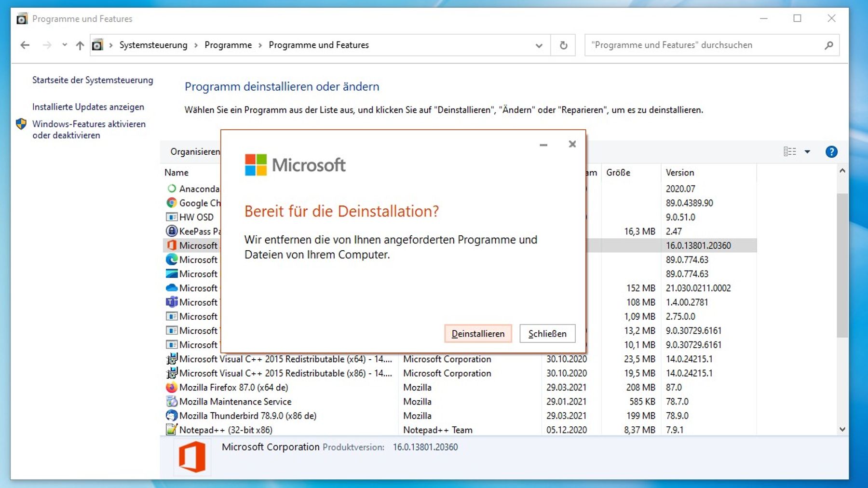Click the Notepad++ icon
This screenshot has height=488, width=868.
point(172,429)
